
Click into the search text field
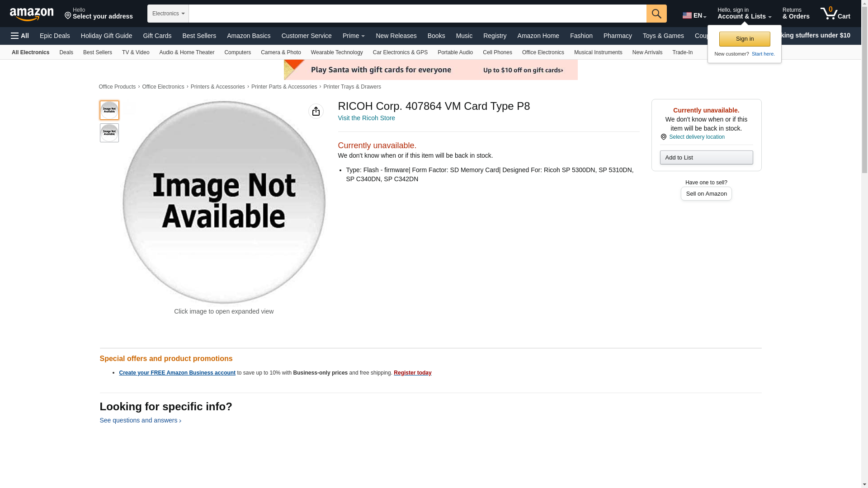pyautogui.click(x=417, y=14)
